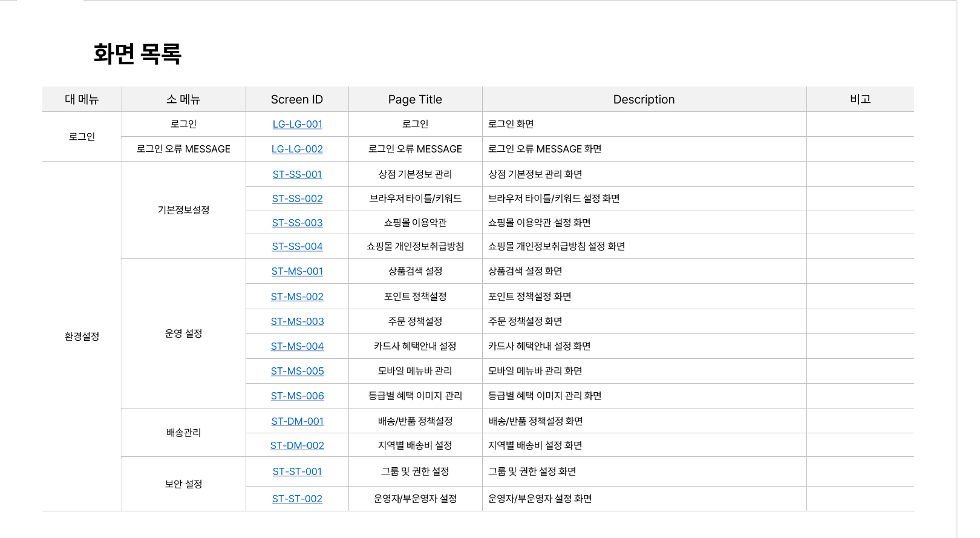
Task: Open the ST-MS-004 link
Action: coord(297,346)
